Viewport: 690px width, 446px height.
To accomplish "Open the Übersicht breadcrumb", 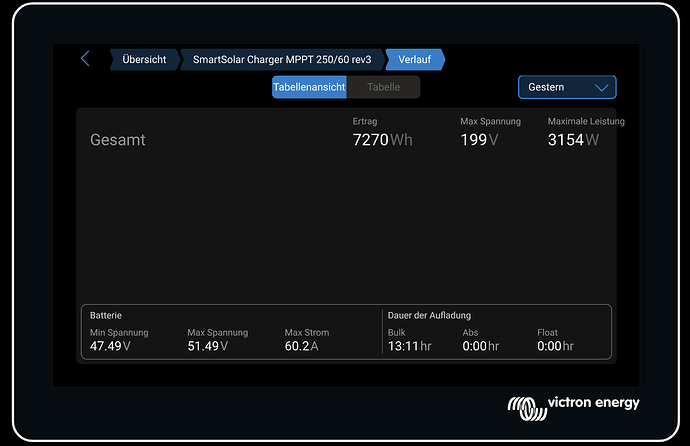I will [x=144, y=59].
